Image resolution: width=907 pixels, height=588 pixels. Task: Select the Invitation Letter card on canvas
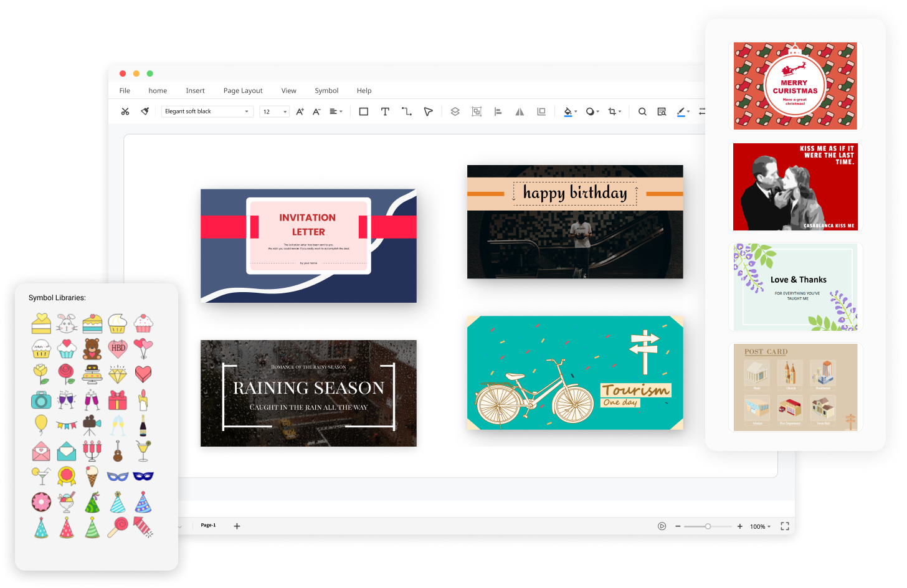pos(308,245)
